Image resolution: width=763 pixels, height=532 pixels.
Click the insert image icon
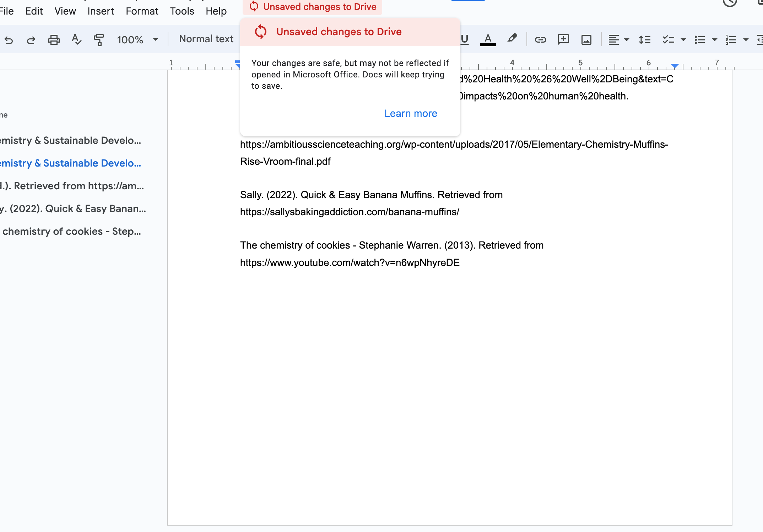point(586,39)
